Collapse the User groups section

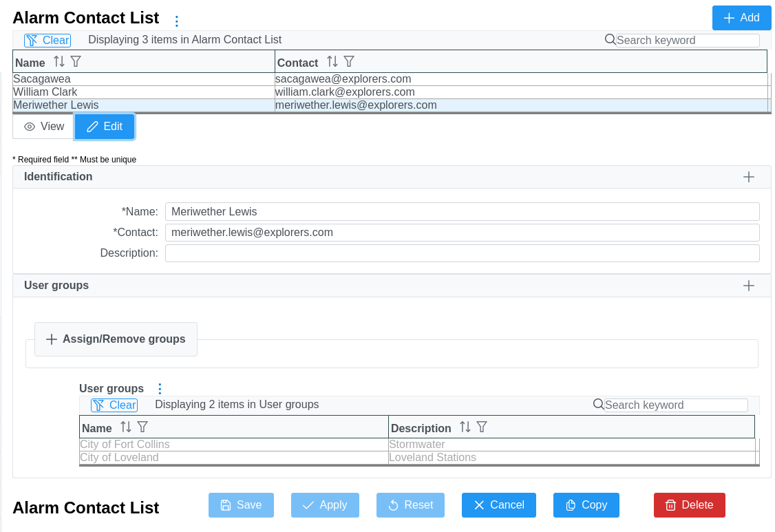point(749,286)
